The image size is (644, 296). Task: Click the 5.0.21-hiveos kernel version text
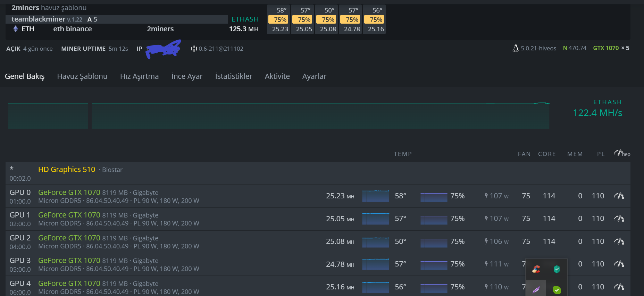coord(538,48)
